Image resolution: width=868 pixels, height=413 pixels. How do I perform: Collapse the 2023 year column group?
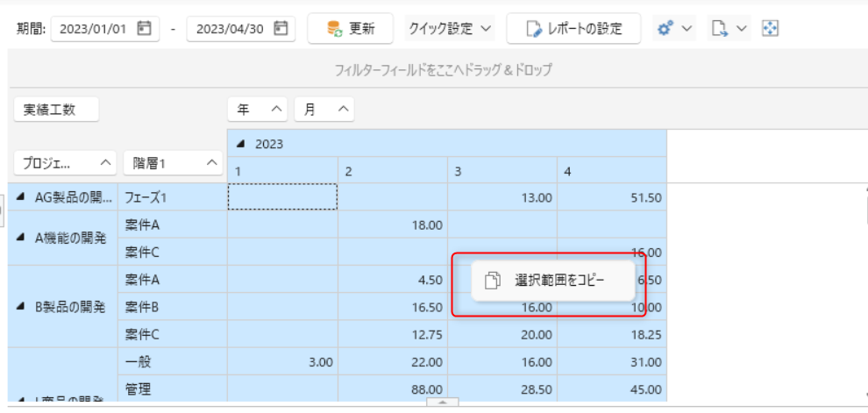241,144
